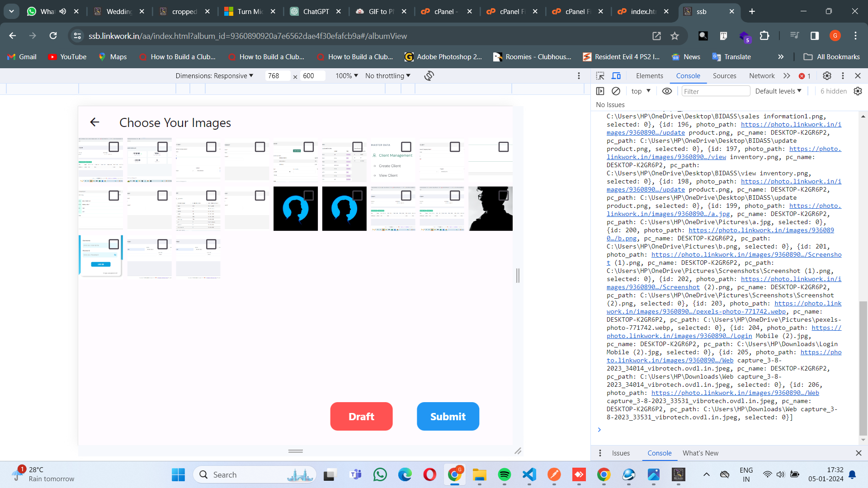This screenshot has width=868, height=488.
Task: Open the DevTools settings gear
Action: pyautogui.click(x=827, y=76)
